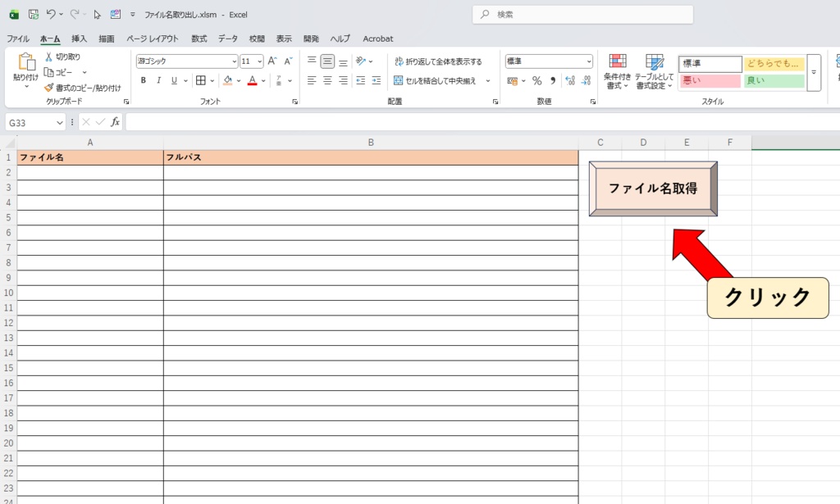Apply percent style

(x=536, y=81)
